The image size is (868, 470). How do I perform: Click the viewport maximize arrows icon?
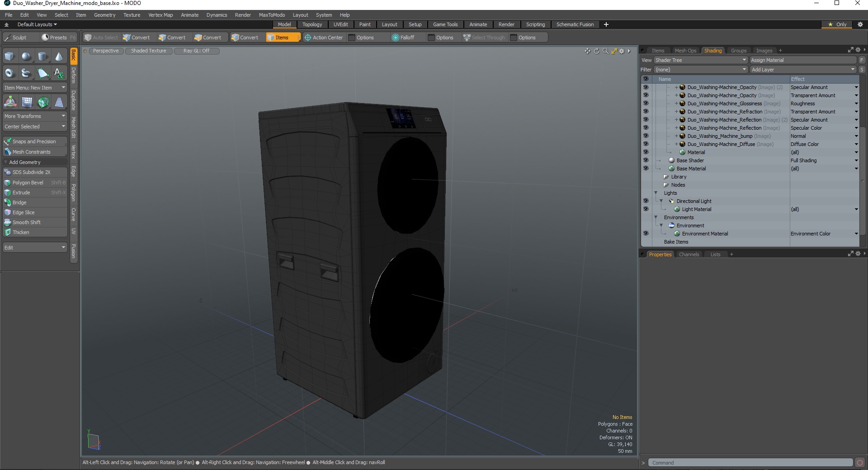point(614,51)
